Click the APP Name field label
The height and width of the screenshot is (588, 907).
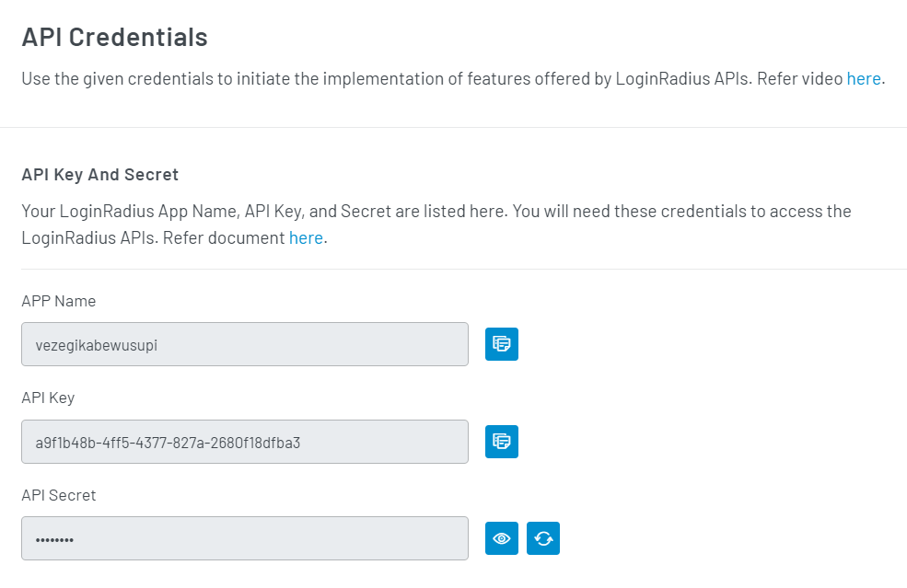click(58, 301)
